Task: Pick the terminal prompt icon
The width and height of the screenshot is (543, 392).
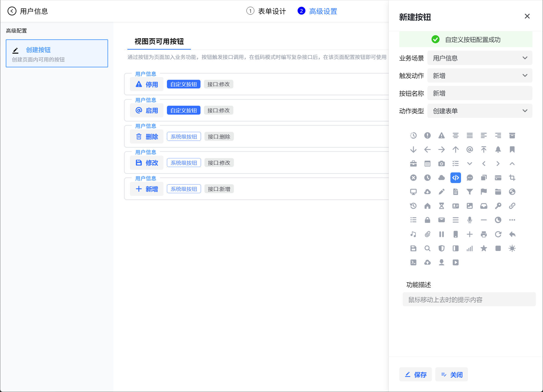Action: click(413, 262)
